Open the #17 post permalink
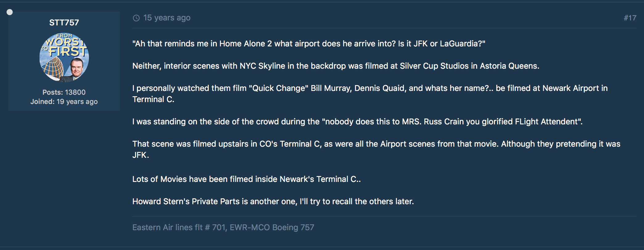 [630, 18]
